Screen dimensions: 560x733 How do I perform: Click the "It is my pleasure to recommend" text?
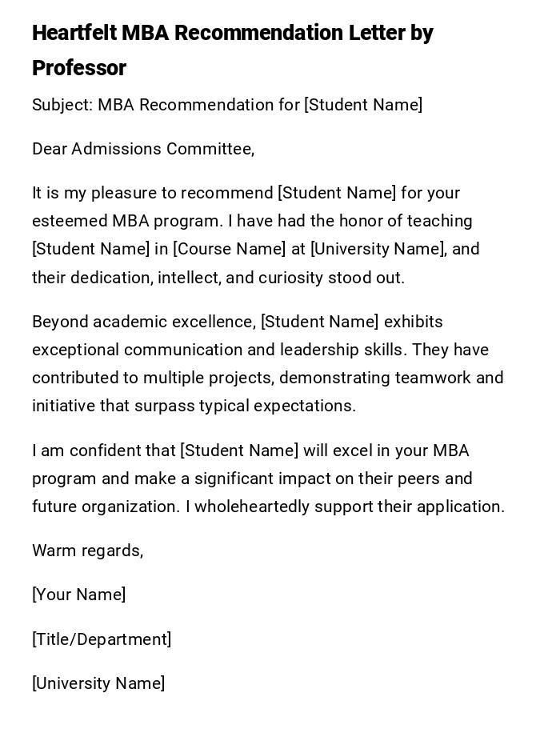pos(153,193)
